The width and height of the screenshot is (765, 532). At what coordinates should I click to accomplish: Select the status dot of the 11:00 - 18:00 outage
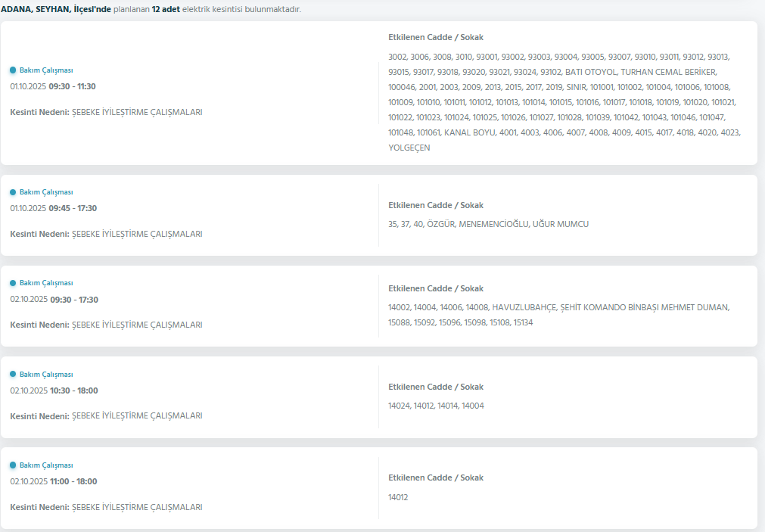tap(13, 465)
